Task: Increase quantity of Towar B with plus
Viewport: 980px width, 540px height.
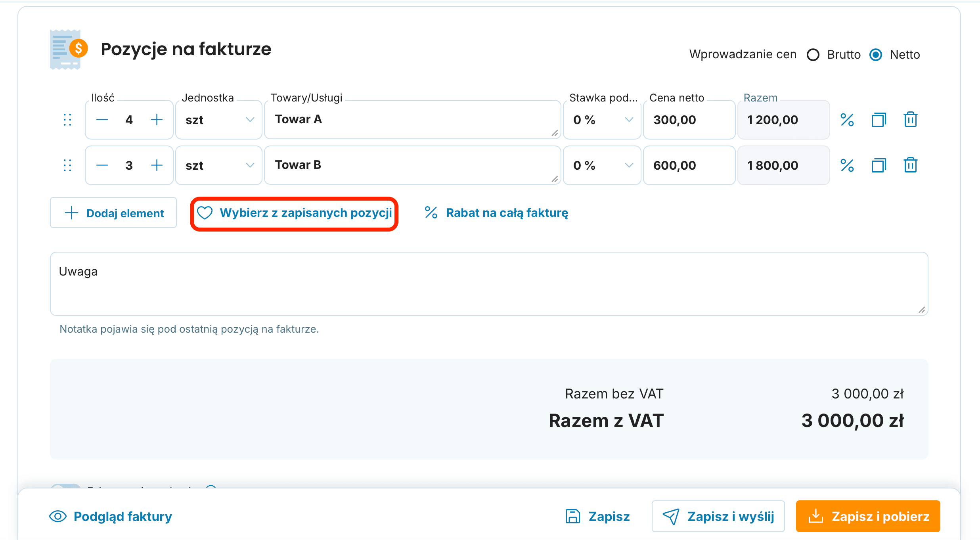Action: (157, 165)
